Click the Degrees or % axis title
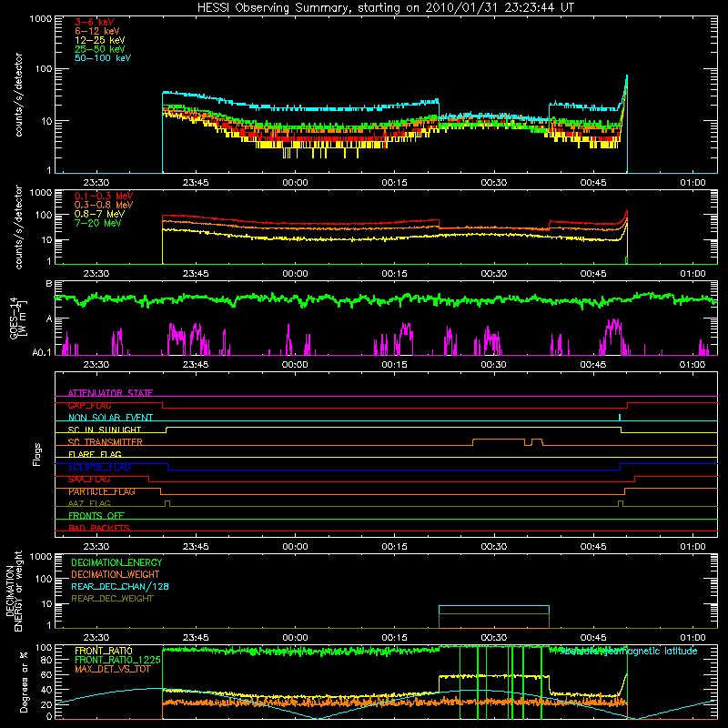 [24, 682]
